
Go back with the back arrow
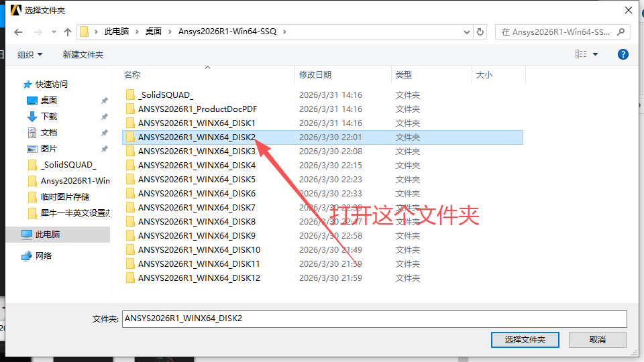pos(18,32)
